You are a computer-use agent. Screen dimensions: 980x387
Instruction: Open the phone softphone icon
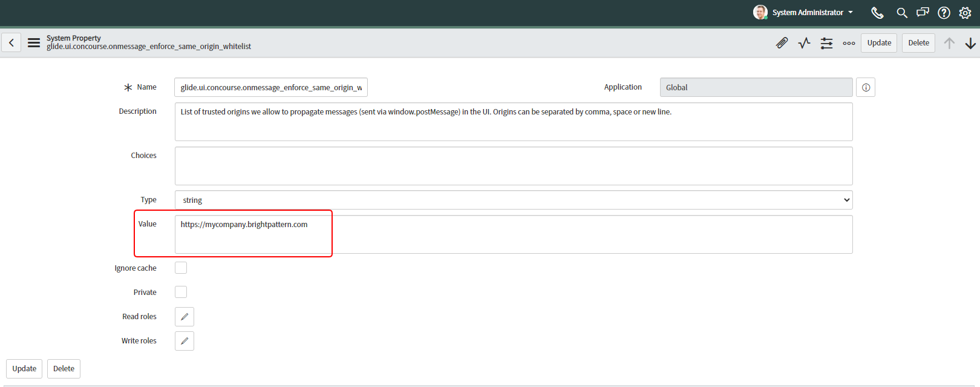coord(877,13)
